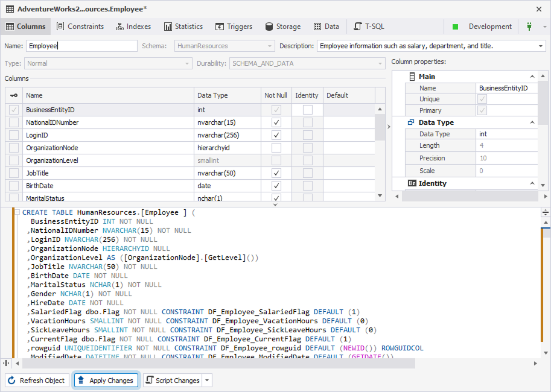Collapse the Column properties panel with side arrow
551x392 pixels.
pyautogui.click(x=389, y=127)
